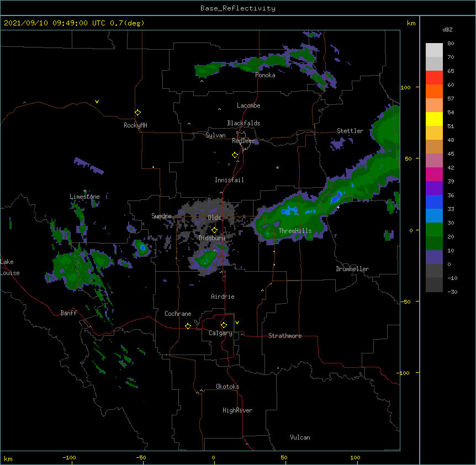Click the Ponoka city label
This screenshot has height=465, width=476.
pos(265,75)
